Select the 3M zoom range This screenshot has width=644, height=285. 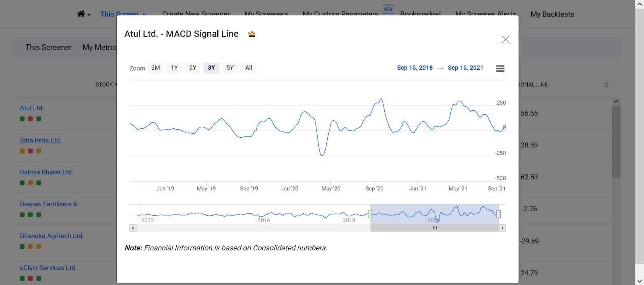click(x=156, y=68)
